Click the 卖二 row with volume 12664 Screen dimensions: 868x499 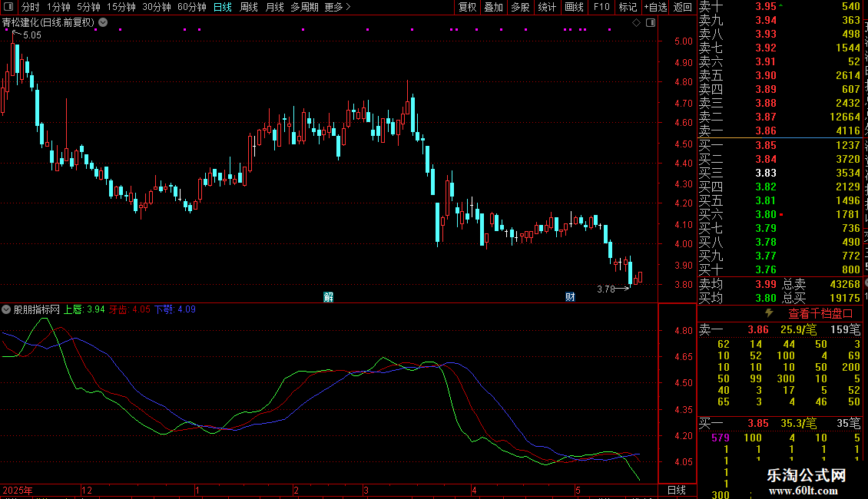(780, 117)
